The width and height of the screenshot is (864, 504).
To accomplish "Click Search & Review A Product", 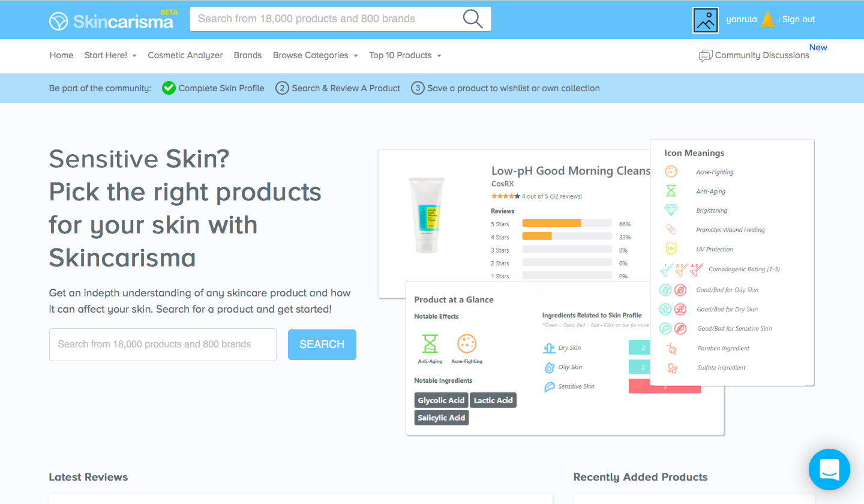I will point(346,88).
